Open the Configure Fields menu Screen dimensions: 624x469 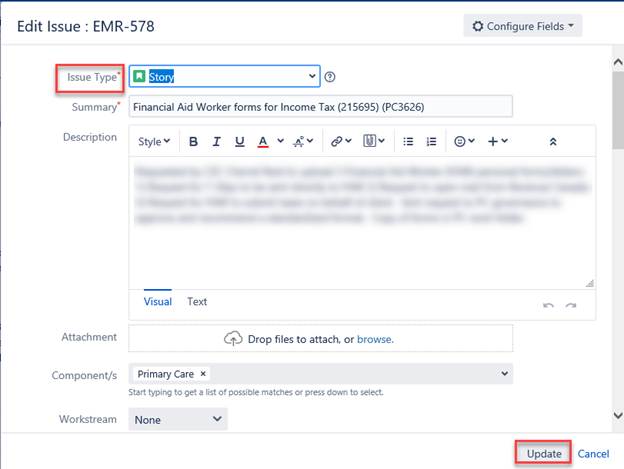[523, 26]
